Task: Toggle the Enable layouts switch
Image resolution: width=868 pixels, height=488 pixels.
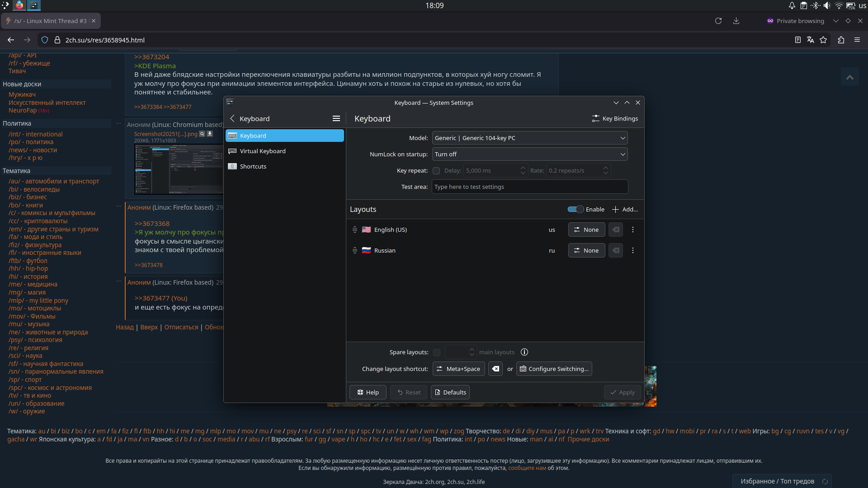Action: (x=576, y=209)
